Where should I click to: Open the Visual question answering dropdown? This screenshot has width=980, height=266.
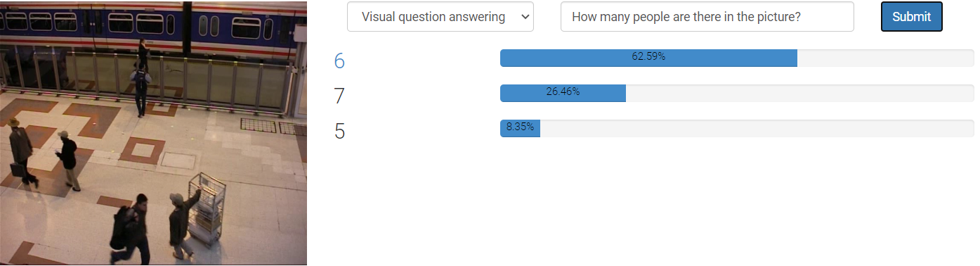[x=440, y=17]
